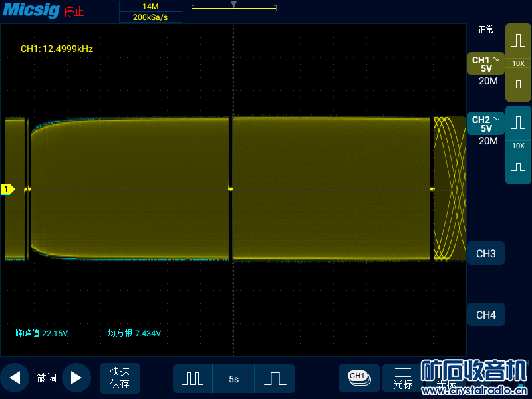The width and height of the screenshot is (532, 399).
Task: Click the trigger position marker on top bar
Action: click(233, 5)
